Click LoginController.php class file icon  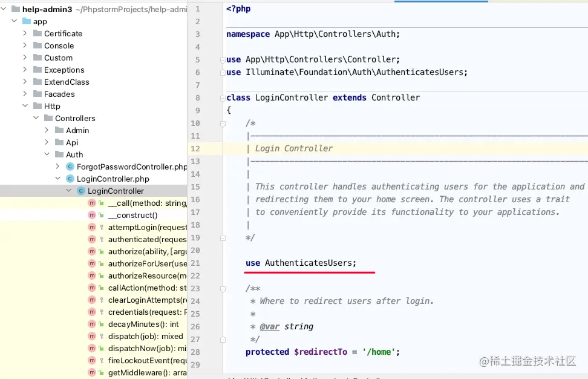pos(70,179)
